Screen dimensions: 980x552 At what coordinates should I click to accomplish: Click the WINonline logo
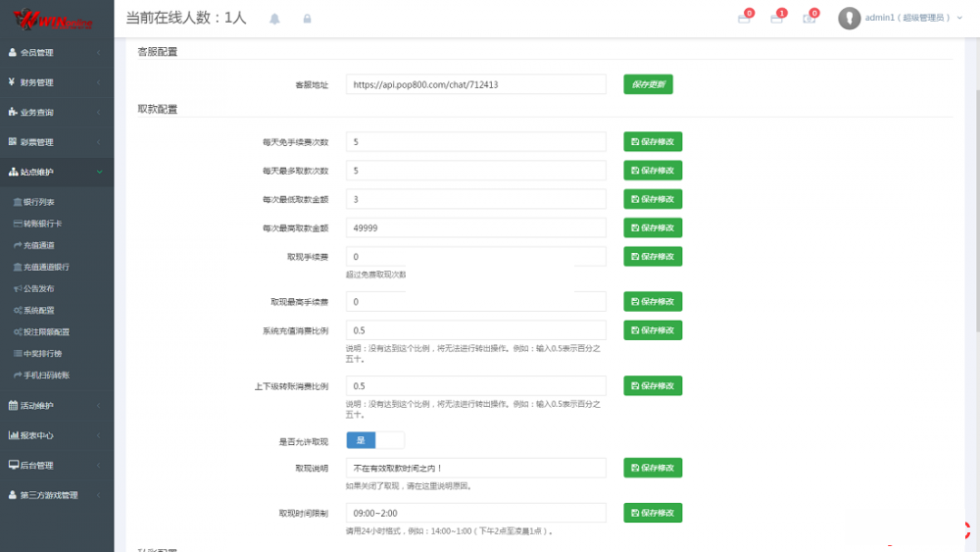point(56,19)
